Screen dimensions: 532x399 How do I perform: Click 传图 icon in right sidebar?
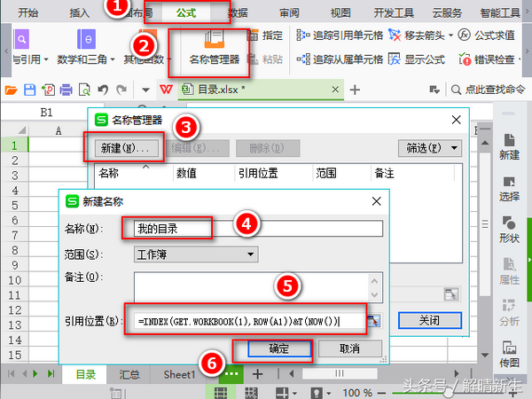click(509, 353)
